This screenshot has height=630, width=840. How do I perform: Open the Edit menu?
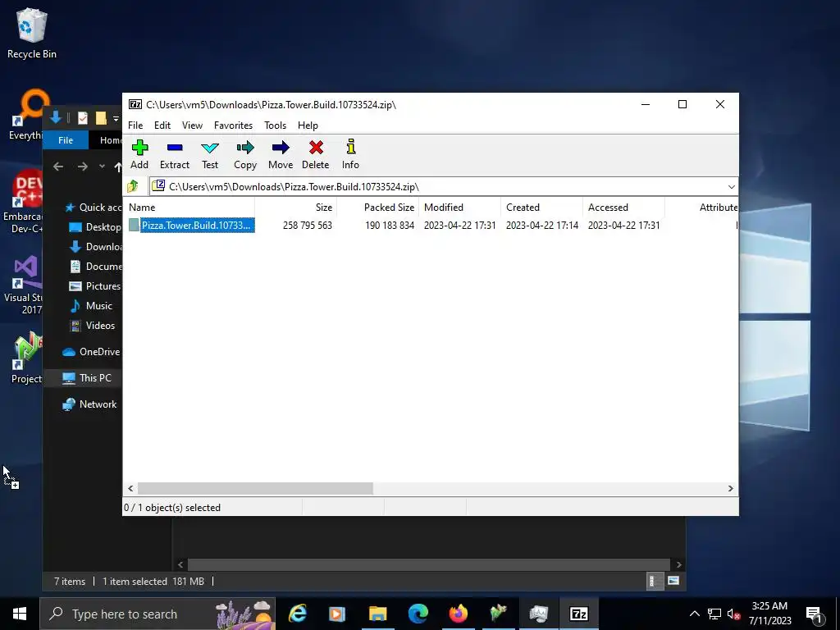tap(162, 126)
